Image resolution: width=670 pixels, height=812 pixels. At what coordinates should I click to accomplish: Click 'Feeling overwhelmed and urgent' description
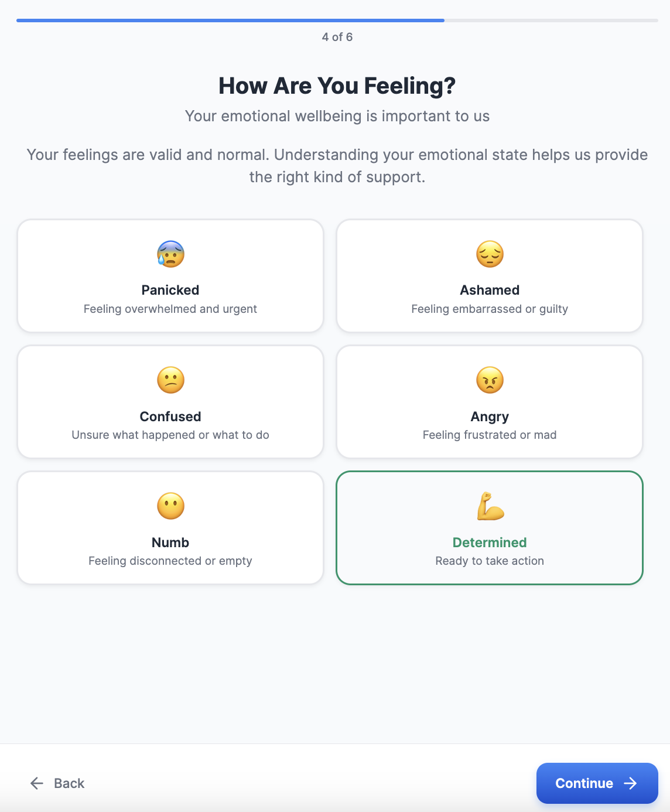tap(170, 309)
